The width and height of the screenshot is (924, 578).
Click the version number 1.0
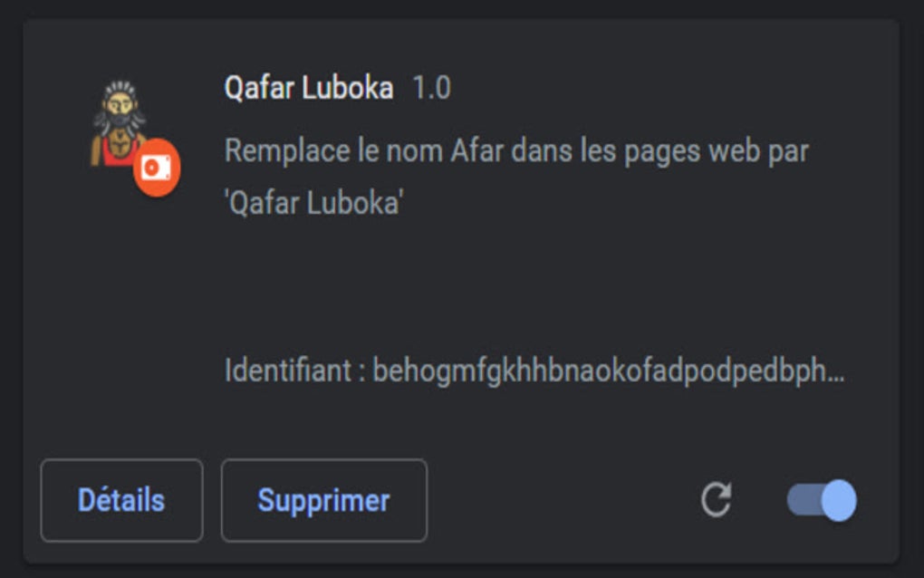point(431,89)
